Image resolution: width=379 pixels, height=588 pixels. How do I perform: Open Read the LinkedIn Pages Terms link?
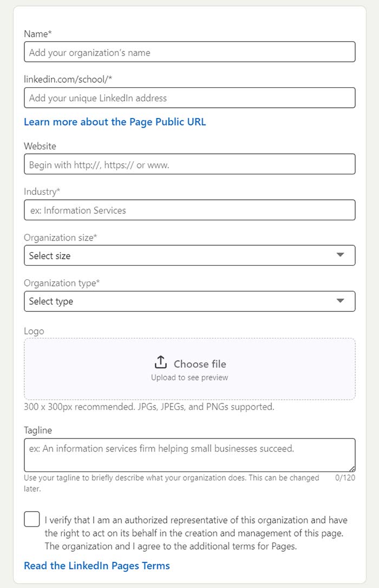pyautogui.click(x=97, y=565)
